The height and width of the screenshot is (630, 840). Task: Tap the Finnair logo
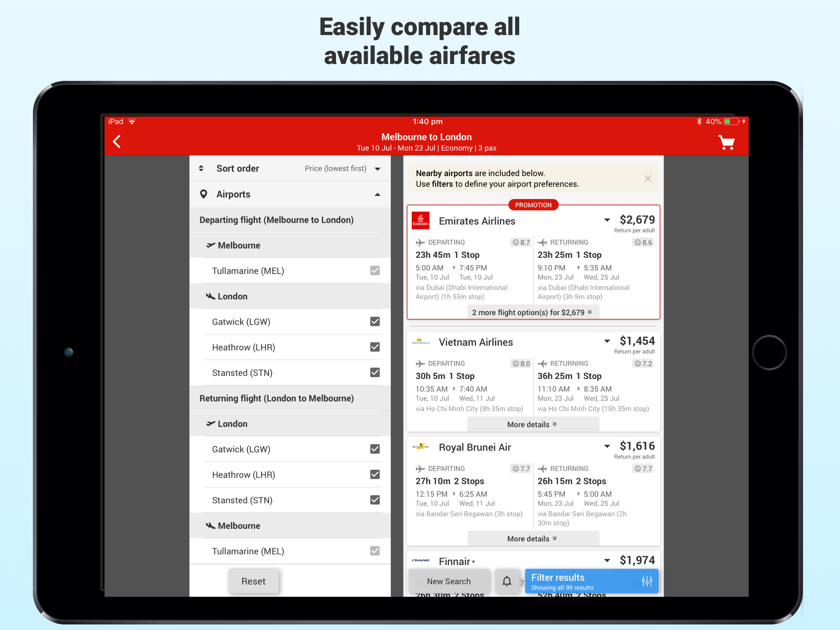tap(420, 560)
